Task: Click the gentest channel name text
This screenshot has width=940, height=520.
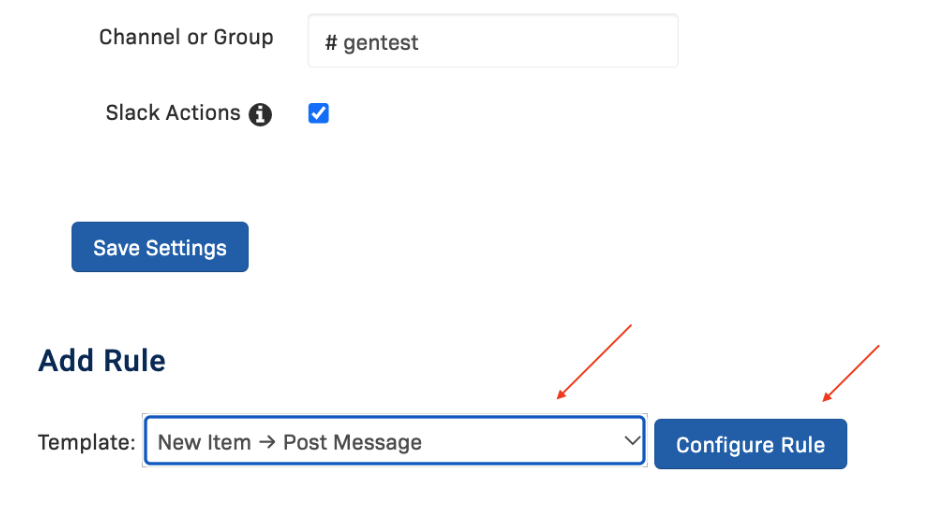Action: (x=381, y=43)
